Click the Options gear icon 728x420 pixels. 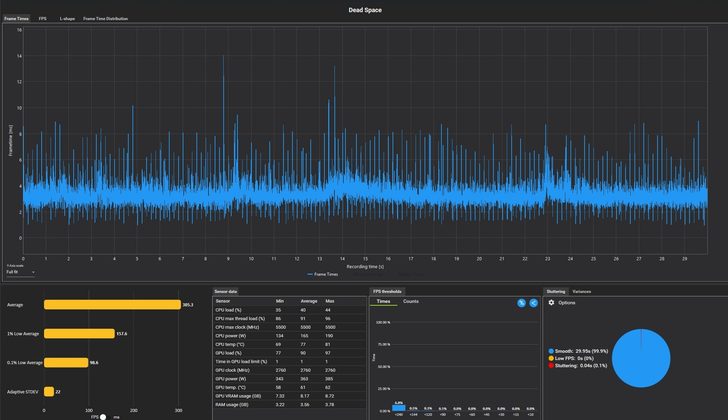tap(551, 303)
